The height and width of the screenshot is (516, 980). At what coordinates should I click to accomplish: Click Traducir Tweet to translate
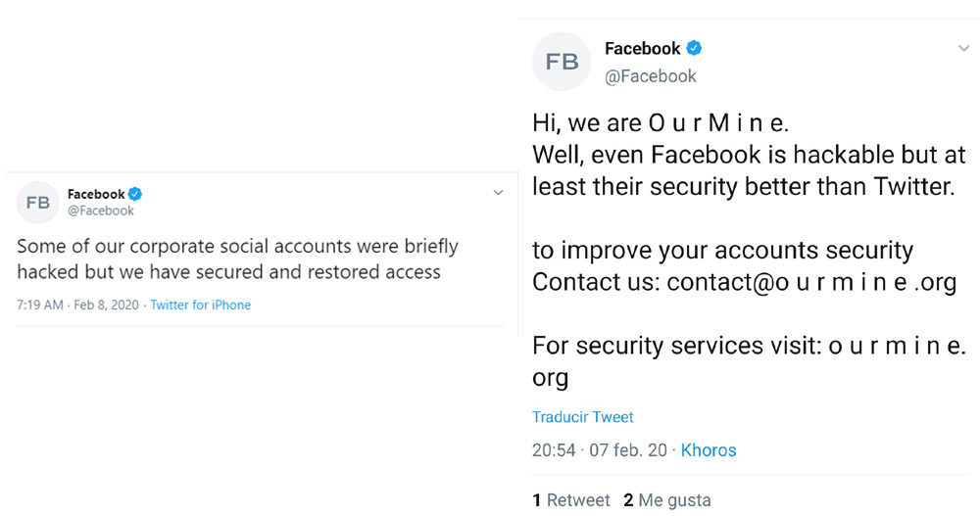pos(582,417)
